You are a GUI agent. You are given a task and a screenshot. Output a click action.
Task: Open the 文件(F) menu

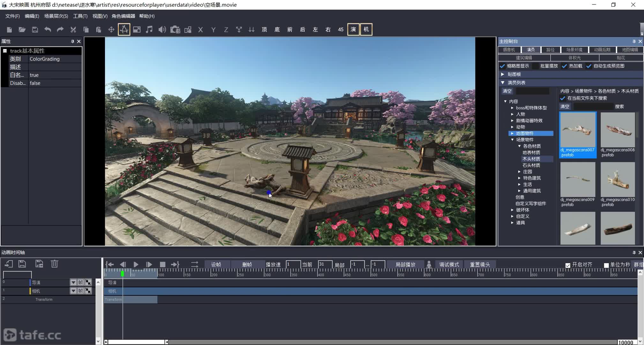point(12,16)
